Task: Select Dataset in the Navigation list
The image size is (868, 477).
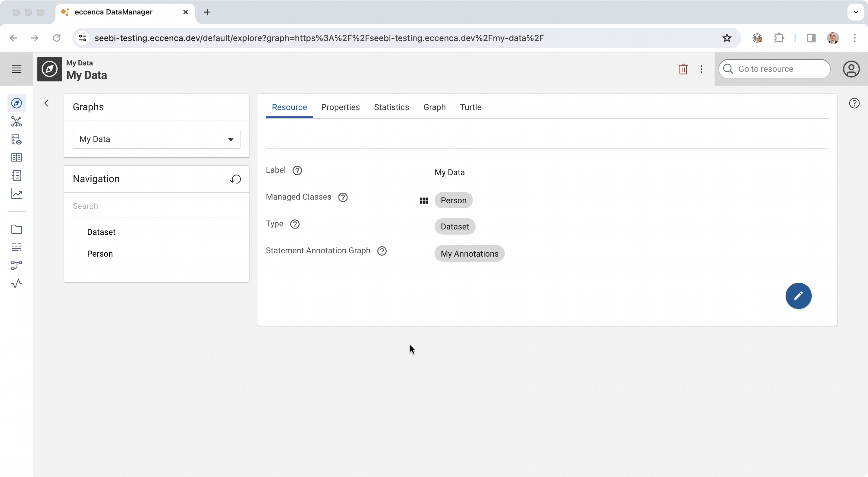Action: [101, 232]
